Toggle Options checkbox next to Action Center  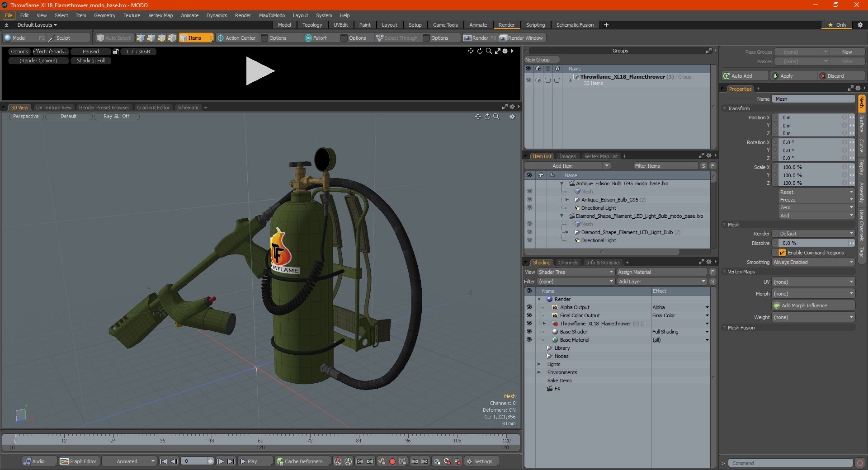(x=265, y=38)
